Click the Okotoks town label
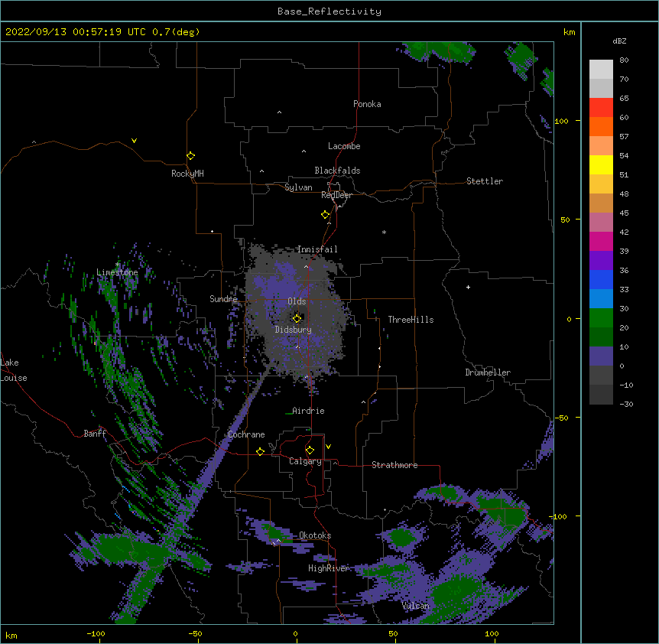The height and width of the screenshot is (644, 659). point(315,535)
